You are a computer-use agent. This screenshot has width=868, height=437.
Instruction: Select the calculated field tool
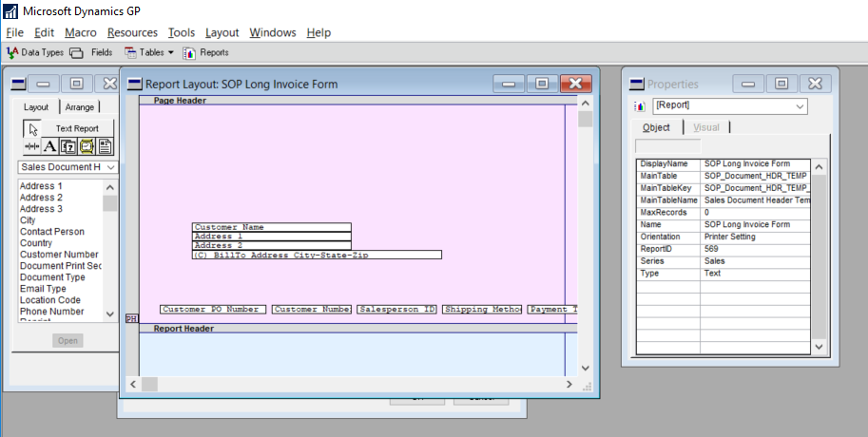click(68, 146)
